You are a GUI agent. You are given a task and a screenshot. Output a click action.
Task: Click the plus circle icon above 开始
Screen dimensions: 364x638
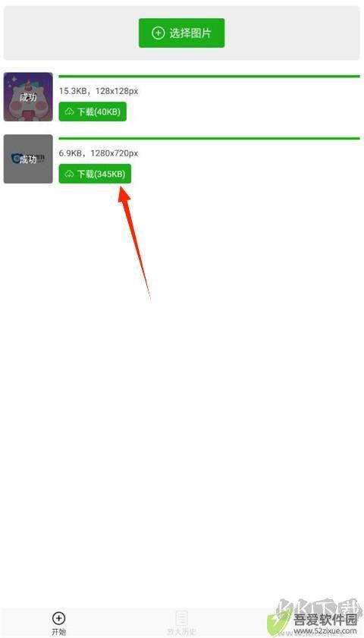[58, 618]
